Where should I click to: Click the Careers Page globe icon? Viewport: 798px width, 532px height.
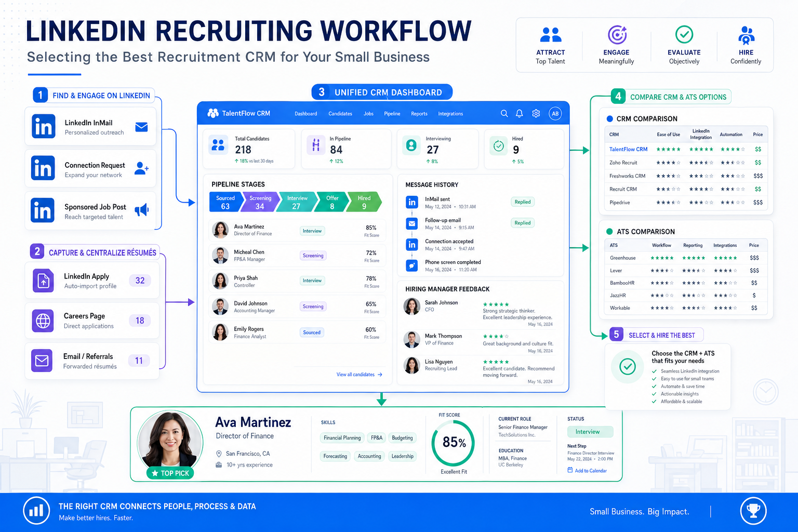(x=43, y=321)
